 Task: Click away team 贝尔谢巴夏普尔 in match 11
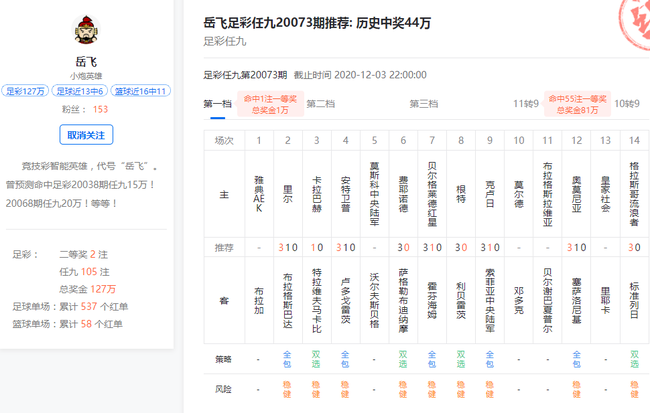click(x=548, y=301)
